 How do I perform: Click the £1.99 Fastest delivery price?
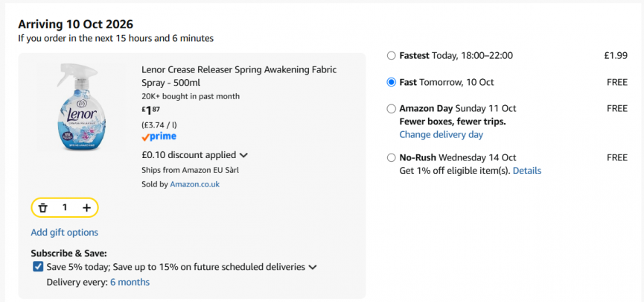click(x=616, y=55)
